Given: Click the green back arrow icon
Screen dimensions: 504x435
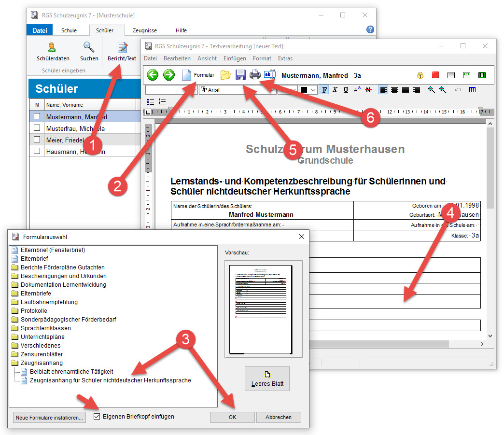Looking at the screenshot, I should tap(153, 75).
